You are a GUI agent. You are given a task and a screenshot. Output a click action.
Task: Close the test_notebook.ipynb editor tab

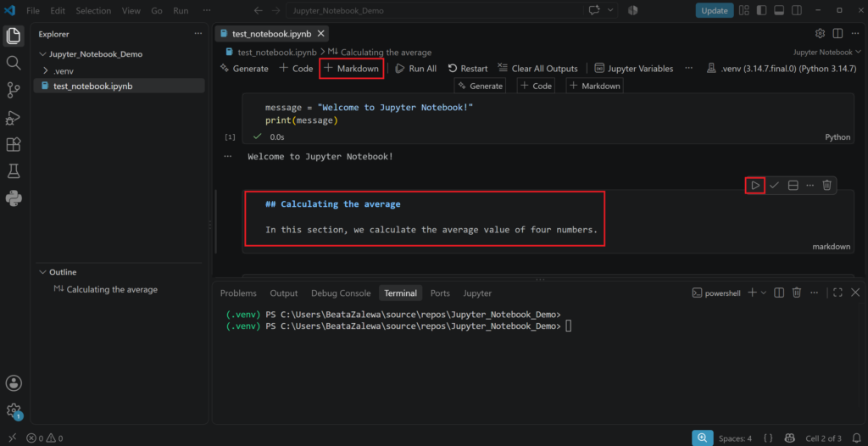(x=320, y=34)
